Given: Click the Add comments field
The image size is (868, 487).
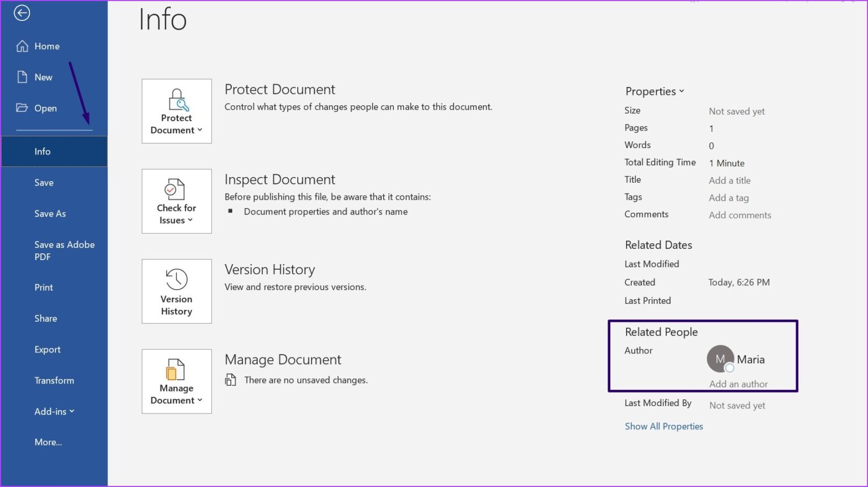Looking at the screenshot, I should 740,215.
